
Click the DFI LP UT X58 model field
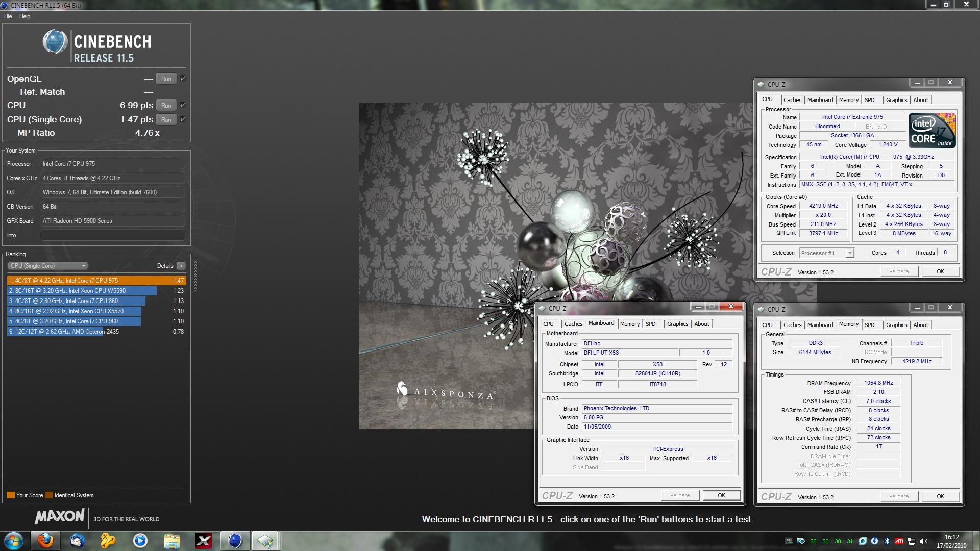pos(630,353)
